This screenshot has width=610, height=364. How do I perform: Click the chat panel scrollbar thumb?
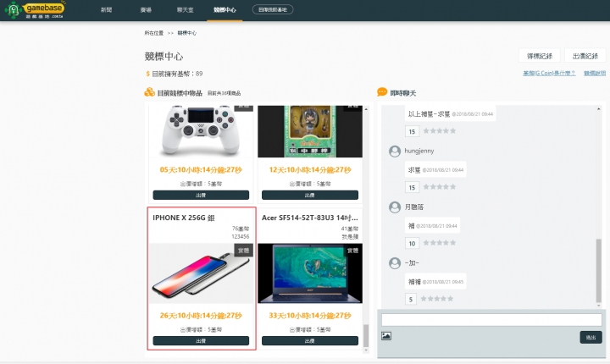pos(599,271)
